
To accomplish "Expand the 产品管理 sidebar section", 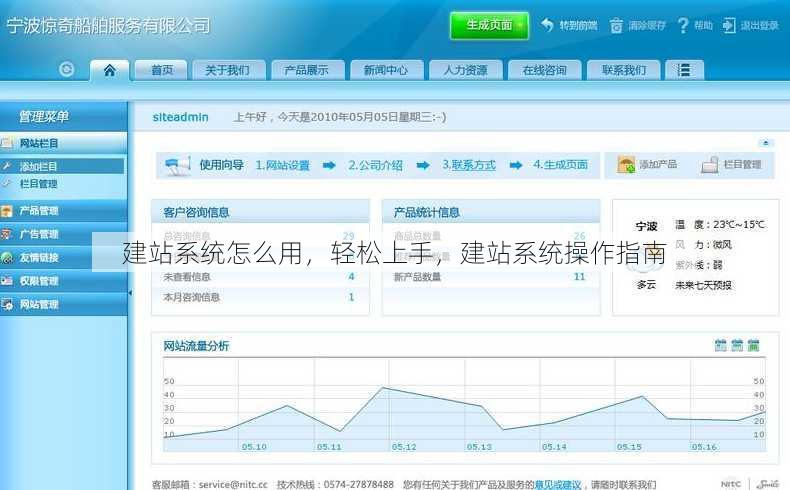I will coord(63,211).
